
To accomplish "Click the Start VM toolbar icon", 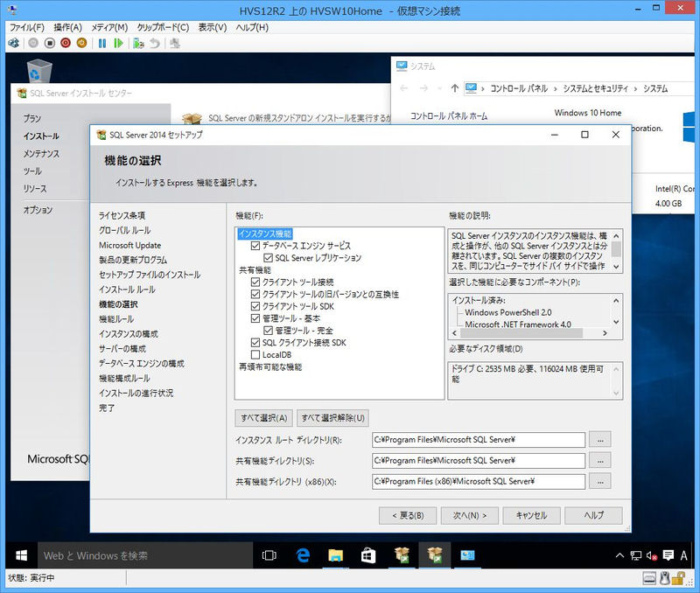I will [33, 43].
